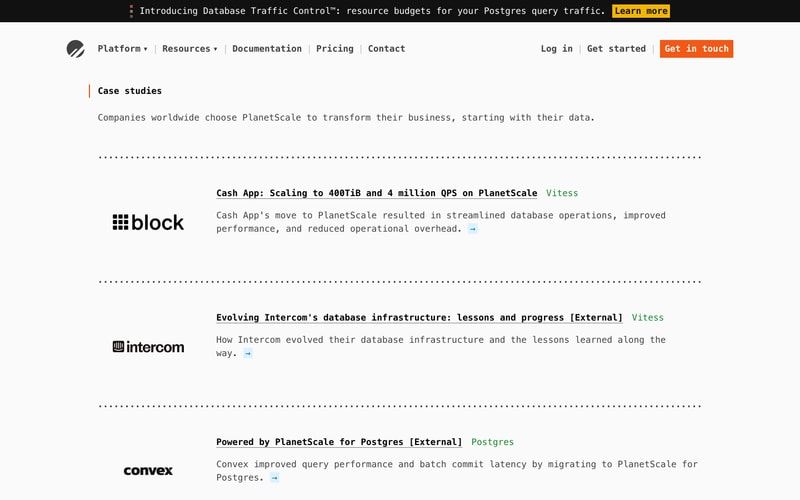Click Log in
Image resolution: width=800 pixels, height=500 pixels.
pos(557,49)
